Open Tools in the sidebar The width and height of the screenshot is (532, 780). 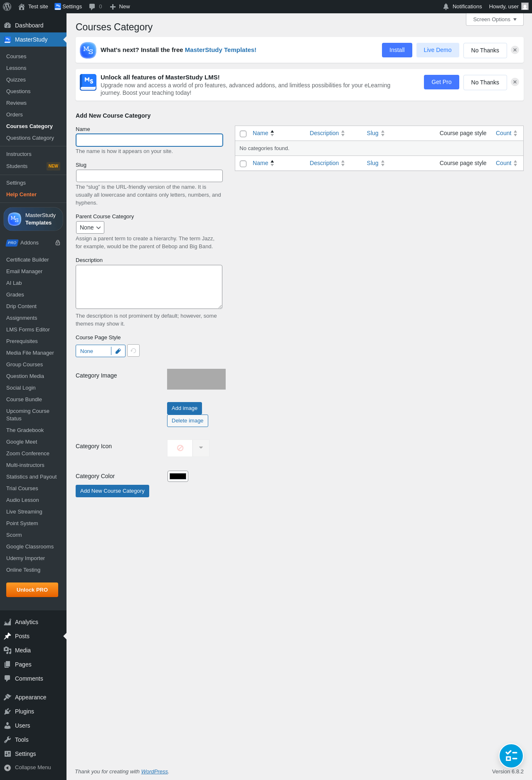click(x=33, y=740)
